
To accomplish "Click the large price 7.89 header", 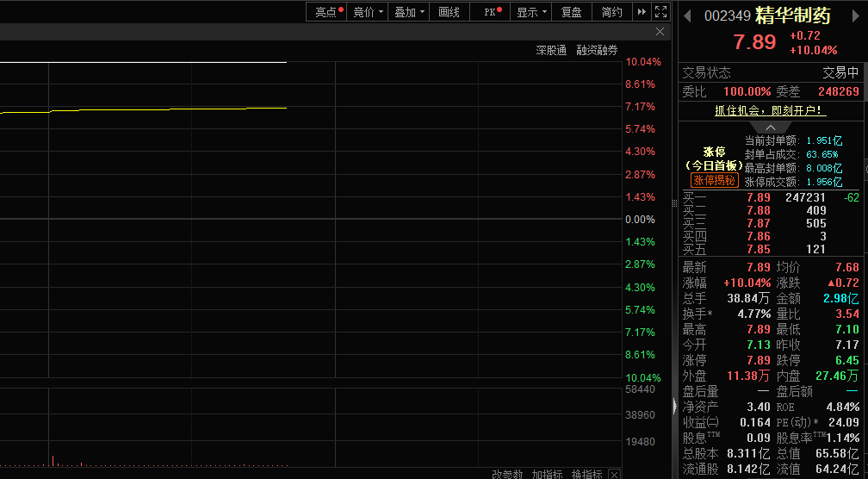I will coord(755,42).
